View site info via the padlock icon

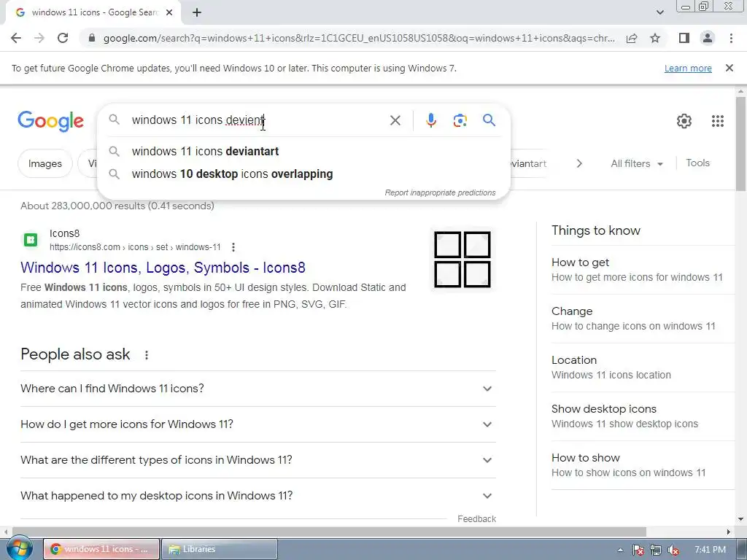coord(92,38)
